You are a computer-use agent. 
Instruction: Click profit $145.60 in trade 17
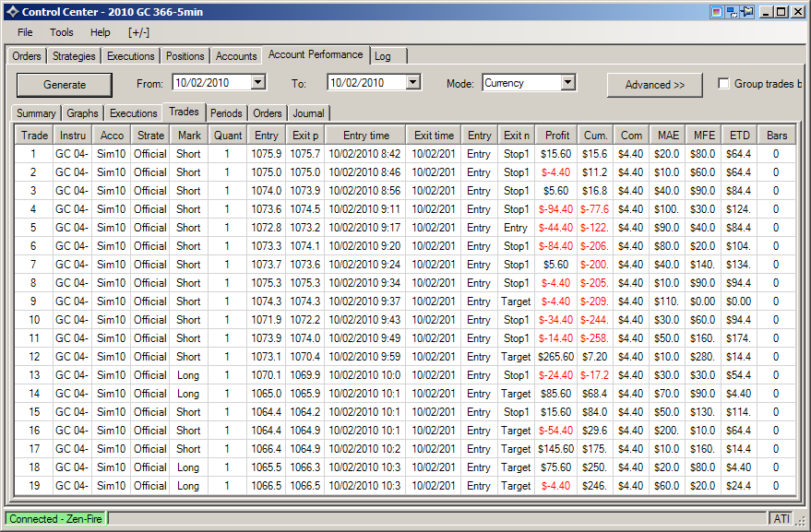point(556,448)
